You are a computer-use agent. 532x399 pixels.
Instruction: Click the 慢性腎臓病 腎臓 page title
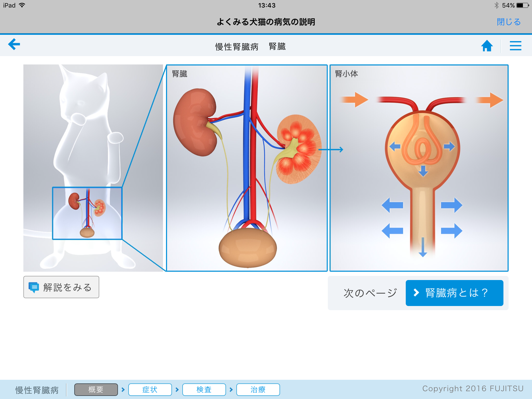pyautogui.click(x=250, y=46)
